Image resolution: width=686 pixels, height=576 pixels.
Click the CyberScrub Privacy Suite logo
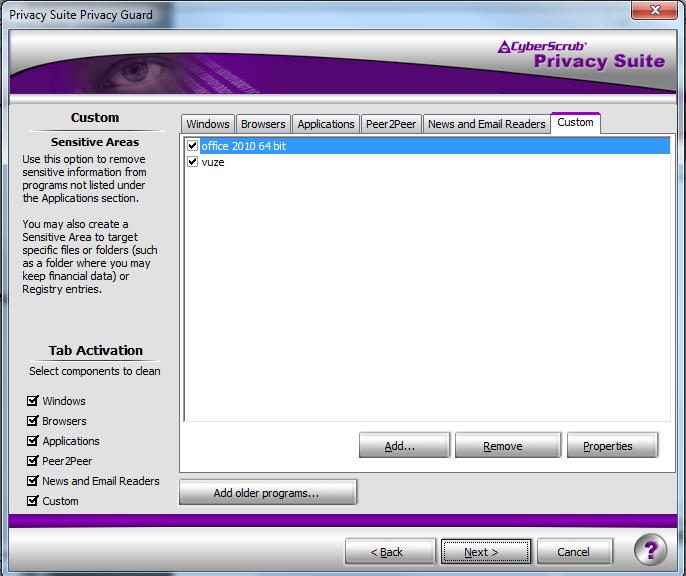[581, 56]
